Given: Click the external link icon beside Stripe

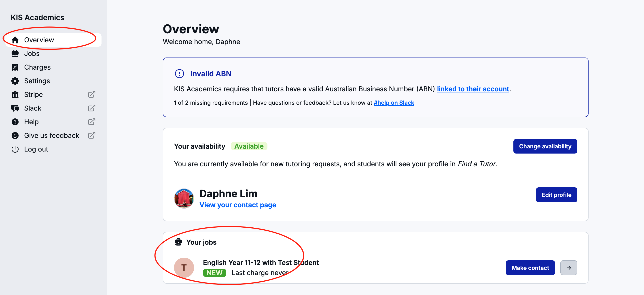Looking at the screenshot, I should 92,94.
